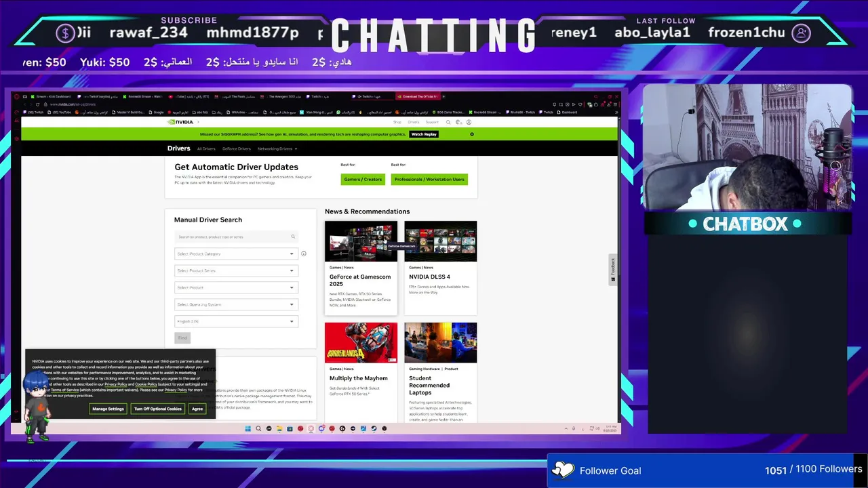Click the CHATBOX header label

point(745,224)
